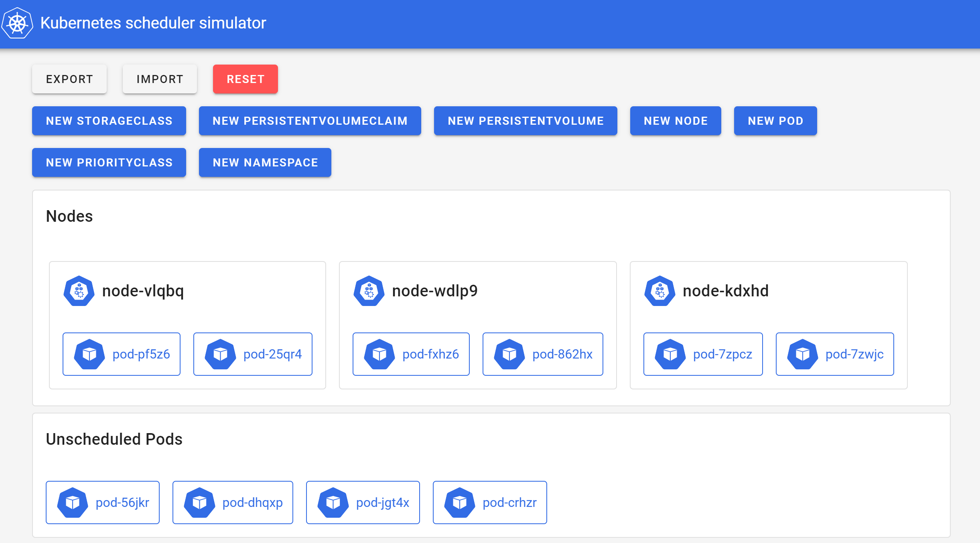980x543 pixels.
Task: Select the pod-7zpcz label text
Action: tap(723, 355)
